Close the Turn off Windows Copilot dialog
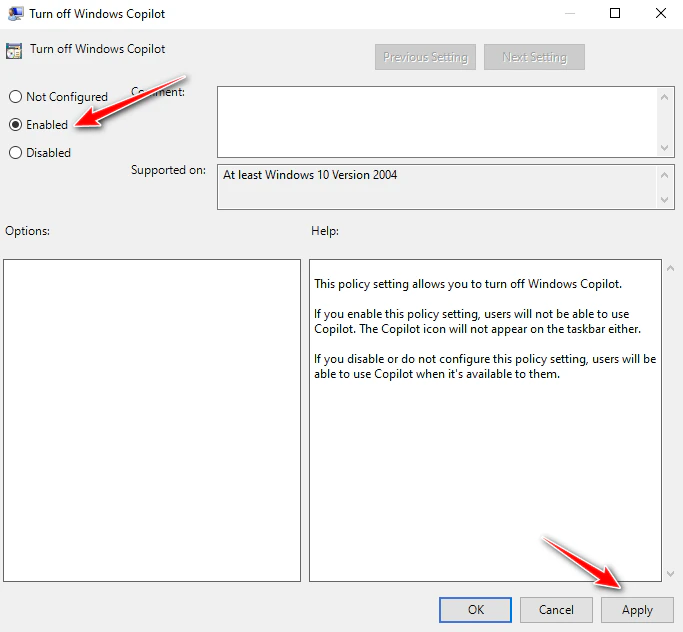The width and height of the screenshot is (683, 632). [x=661, y=14]
